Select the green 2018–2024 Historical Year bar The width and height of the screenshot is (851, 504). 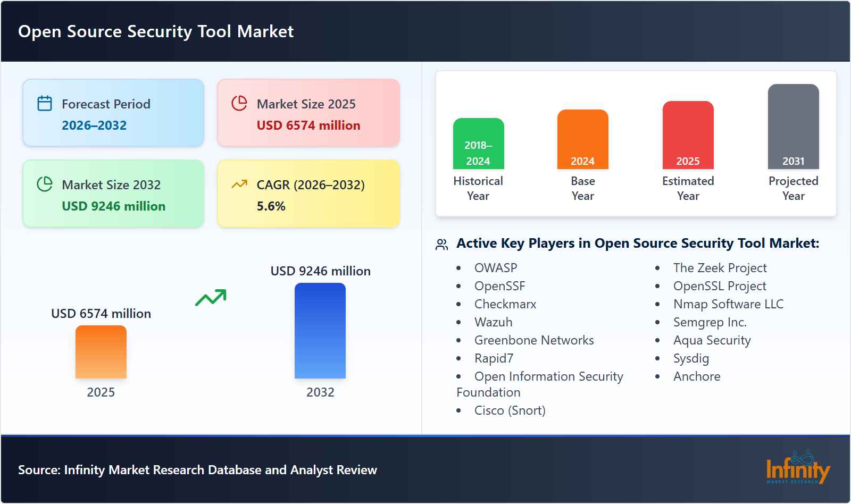point(478,144)
